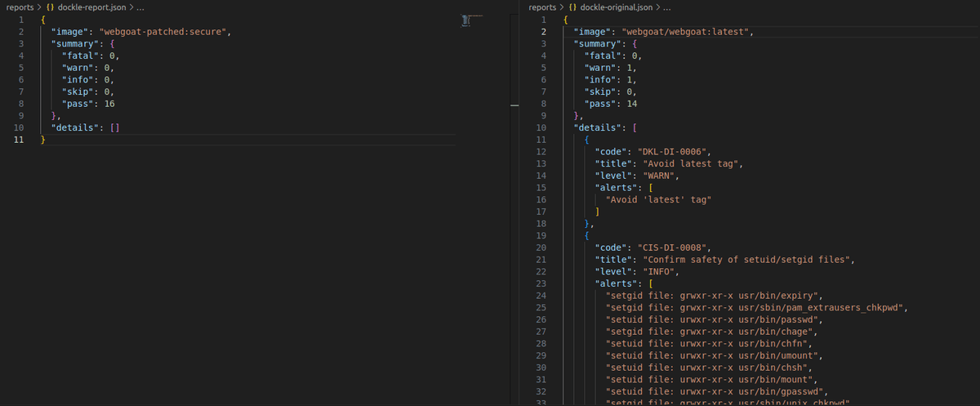The height and width of the screenshot is (406, 980).
Task: Click the "info": 1 line in dockle-original.json
Action: [x=611, y=80]
